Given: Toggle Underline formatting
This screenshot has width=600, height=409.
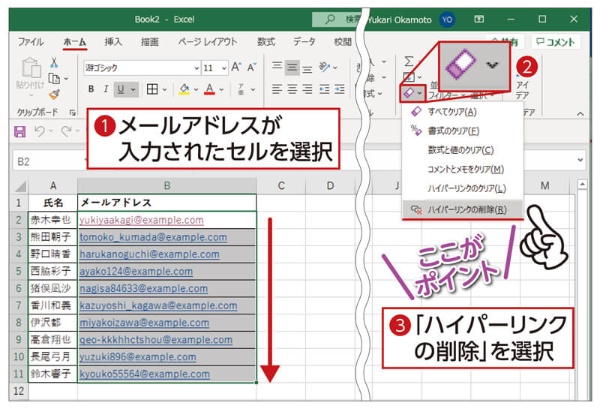Looking at the screenshot, I should [x=121, y=89].
